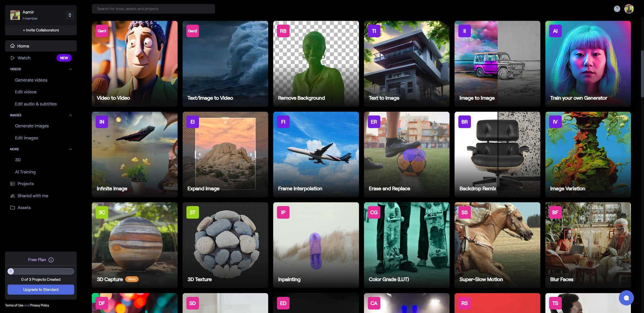Collapse the IMAGES section chevron
The height and width of the screenshot is (313, 644).
pyautogui.click(x=70, y=115)
